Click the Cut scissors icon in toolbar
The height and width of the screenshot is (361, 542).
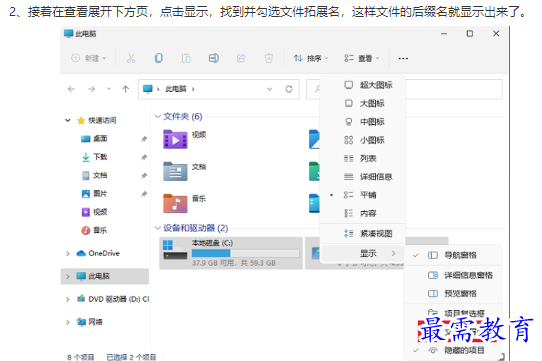[x=131, y=58]
